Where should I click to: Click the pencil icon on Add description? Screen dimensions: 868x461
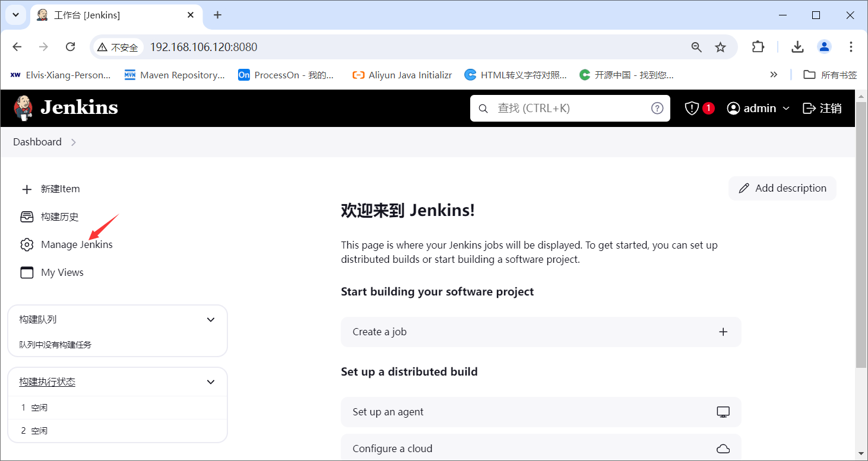744,188
